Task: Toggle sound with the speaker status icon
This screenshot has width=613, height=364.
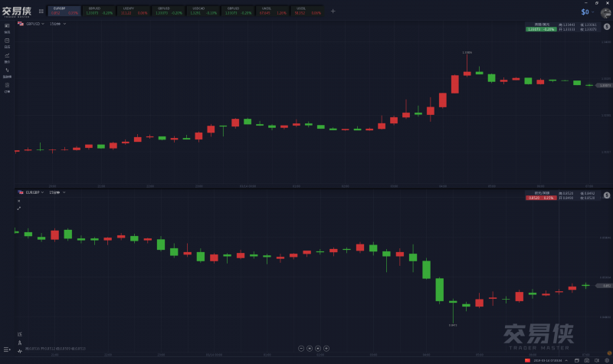Action: coord(597,360)
